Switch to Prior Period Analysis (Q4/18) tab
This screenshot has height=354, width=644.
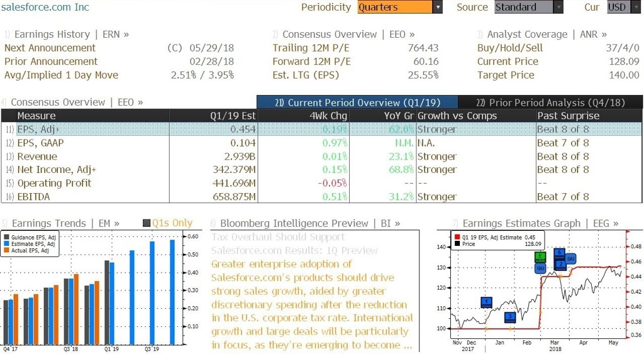pyautogui.click(x=550, y=102)
